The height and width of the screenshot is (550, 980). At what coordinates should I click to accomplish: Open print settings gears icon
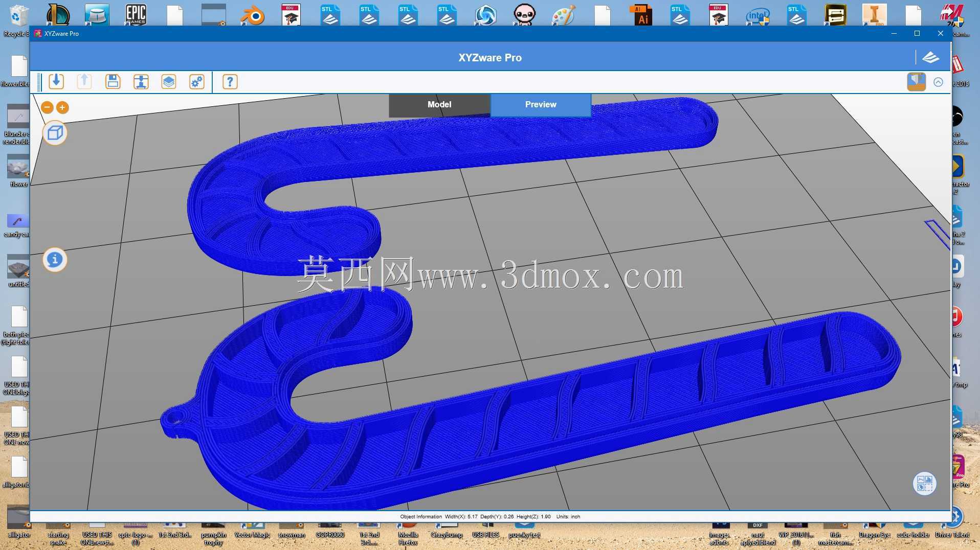point(197,82)
